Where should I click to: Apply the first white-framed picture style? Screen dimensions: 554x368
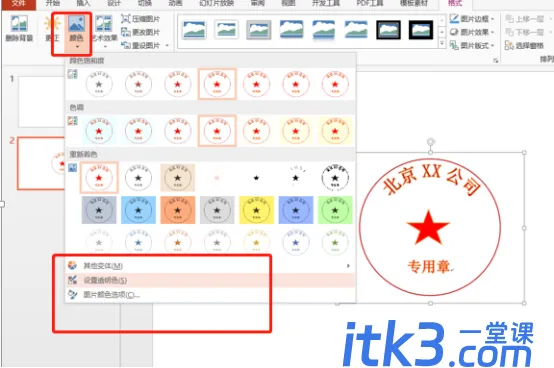coord(194,30)
